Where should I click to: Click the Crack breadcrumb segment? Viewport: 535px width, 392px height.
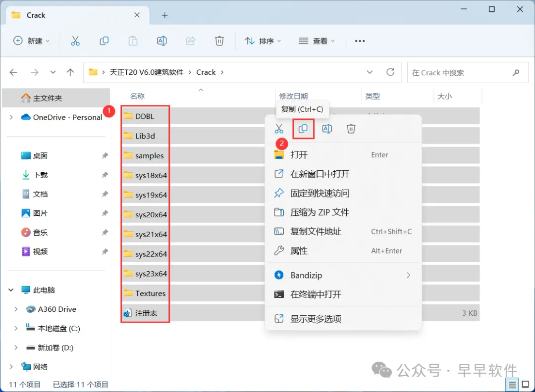coord(206,72)
